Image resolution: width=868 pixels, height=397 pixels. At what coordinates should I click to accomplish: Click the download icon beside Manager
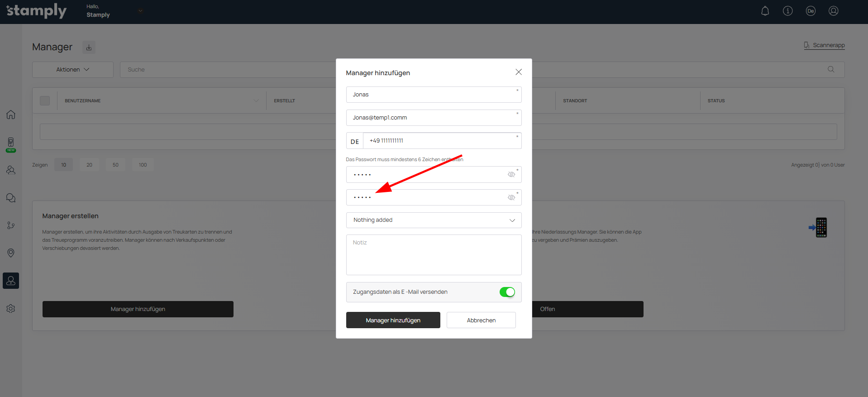click(89, 47)
